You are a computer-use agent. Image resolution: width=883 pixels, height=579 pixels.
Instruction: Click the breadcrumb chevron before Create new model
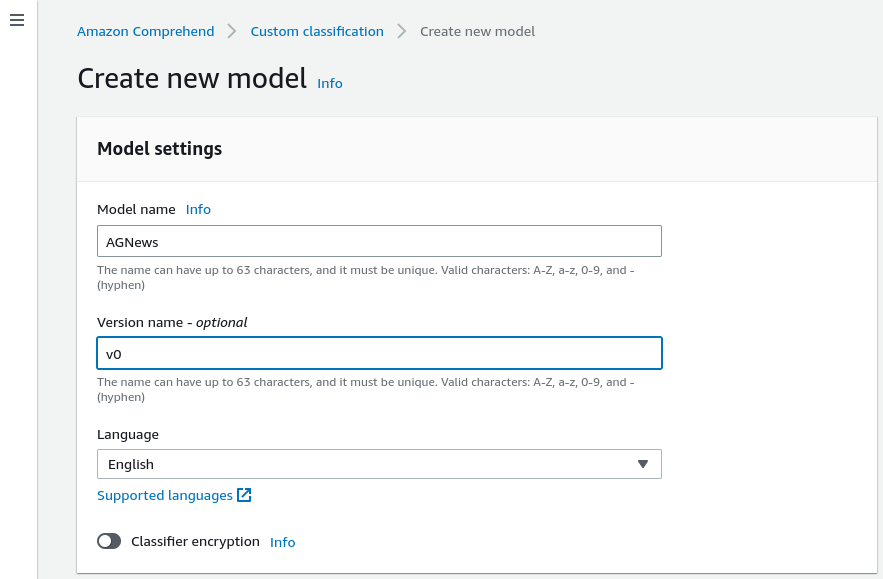pyautogui.click(x=400, y=31)
